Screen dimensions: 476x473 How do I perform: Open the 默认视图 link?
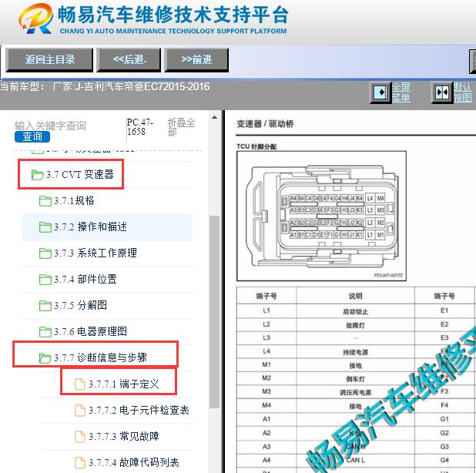(x=463, y=92)
